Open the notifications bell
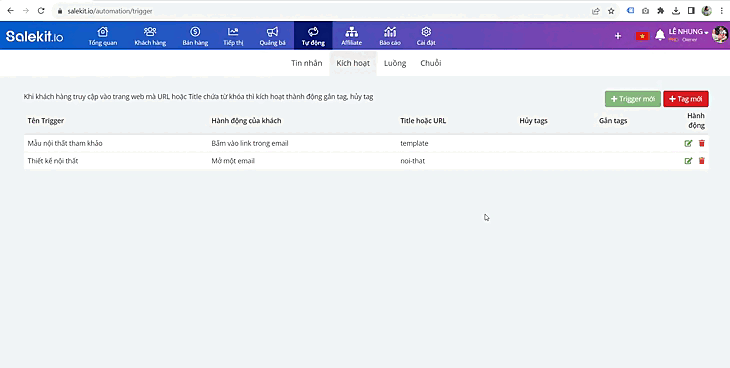This screenshot has height=368, width=730. tap(660, 35)
